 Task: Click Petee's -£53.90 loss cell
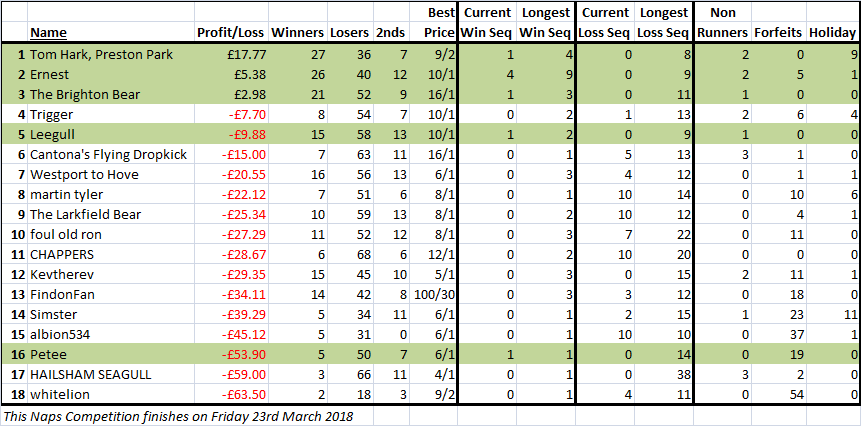coord(232,355)
